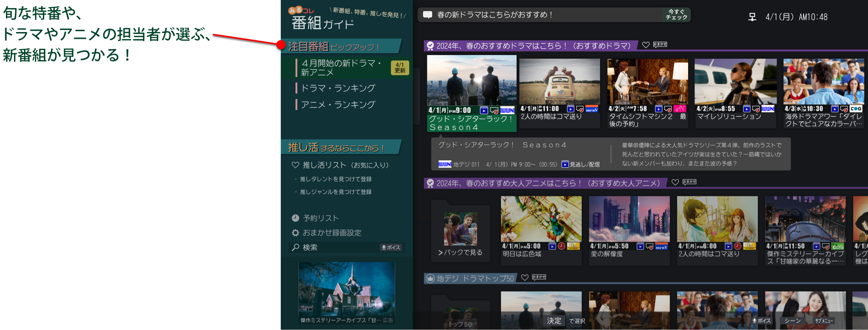Click the network status icon beside the date
Viewport: 868px width, 330px height.
pos(752,17)
